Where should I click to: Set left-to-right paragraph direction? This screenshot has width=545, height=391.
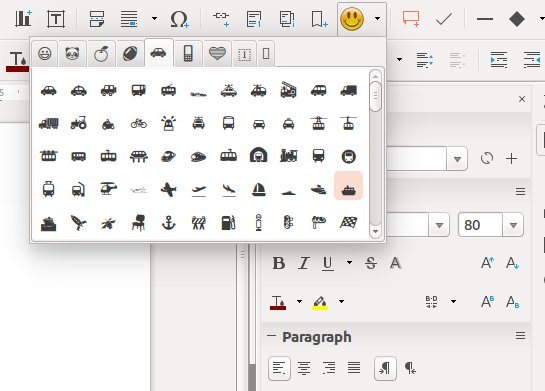[x=385, y=368]
